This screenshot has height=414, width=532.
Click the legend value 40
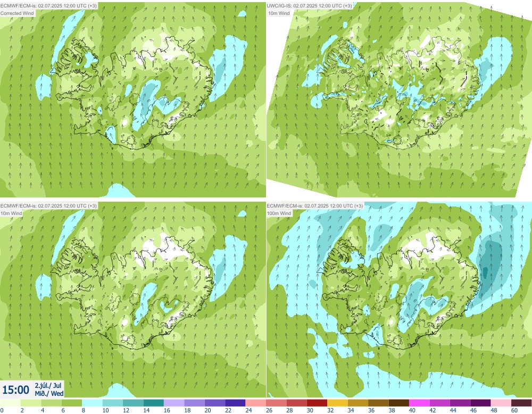[412, 410]
